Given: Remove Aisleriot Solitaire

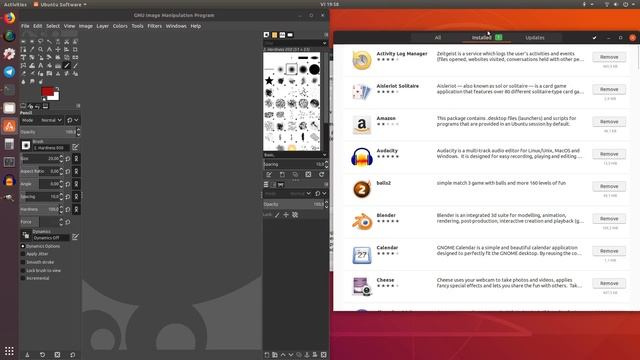Looking at the screenshot, I should tap(609, 89).
